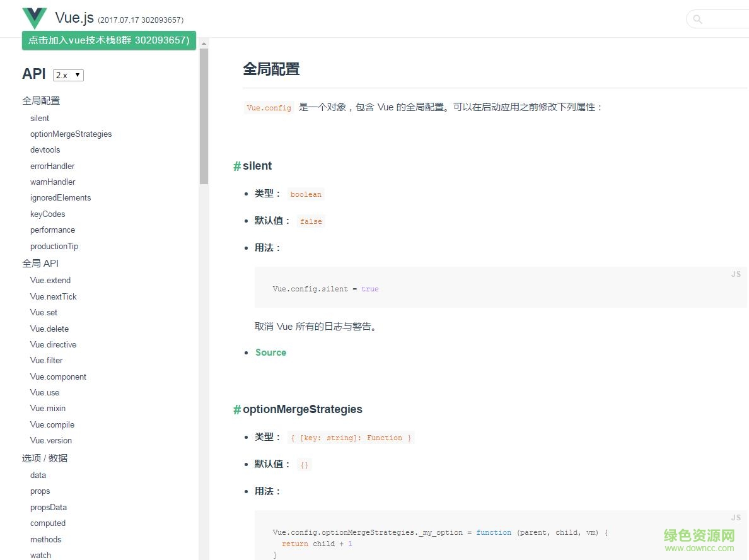This screenshot has width=749, height=560.
Task: Select the 全局 API section header
Action: tap(40, 263)
